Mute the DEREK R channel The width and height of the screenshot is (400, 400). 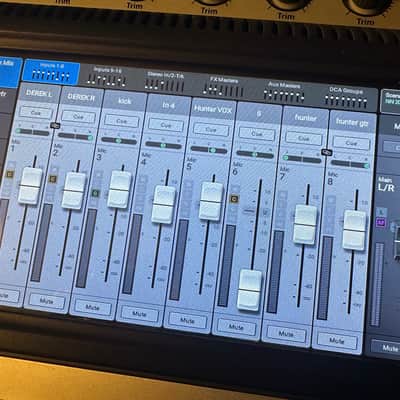point(46,301)
